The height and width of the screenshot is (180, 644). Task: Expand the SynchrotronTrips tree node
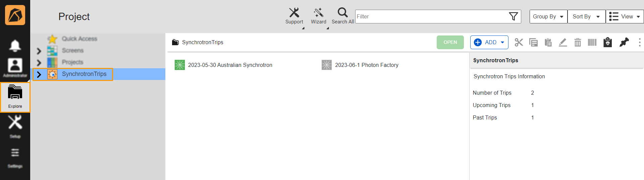pos(39,74)
